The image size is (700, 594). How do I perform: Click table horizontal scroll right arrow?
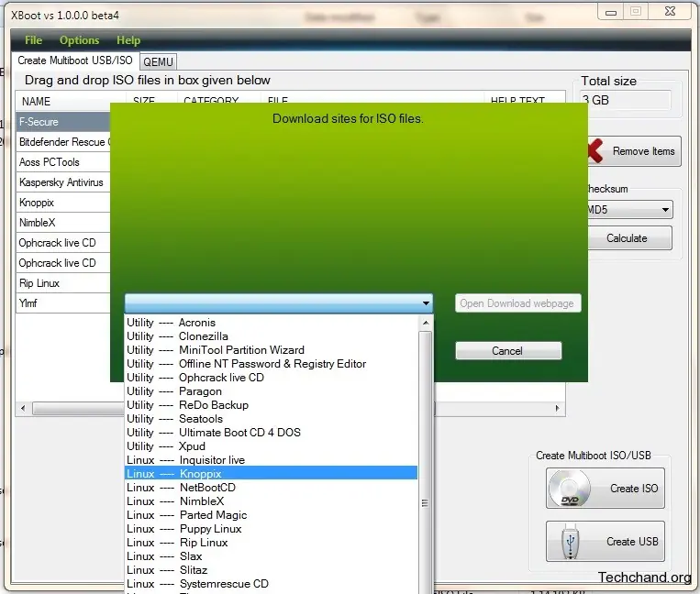(557, 408)
